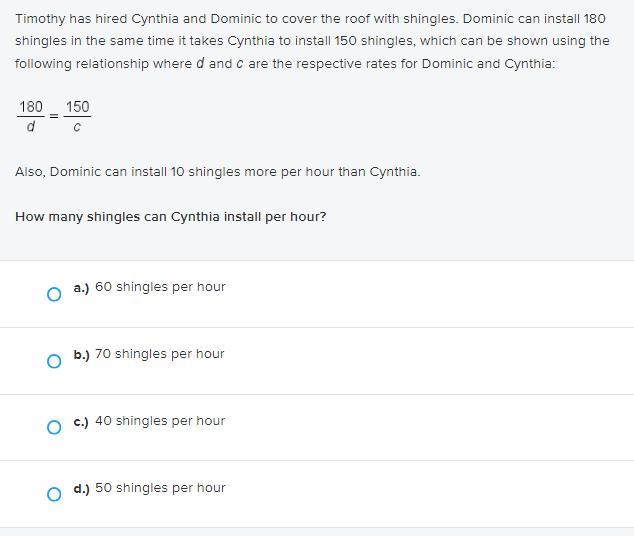634x536 pixels.
Task: Click the sentence starting "Also, Dominic can install"
Action: [x=218, y=172]
